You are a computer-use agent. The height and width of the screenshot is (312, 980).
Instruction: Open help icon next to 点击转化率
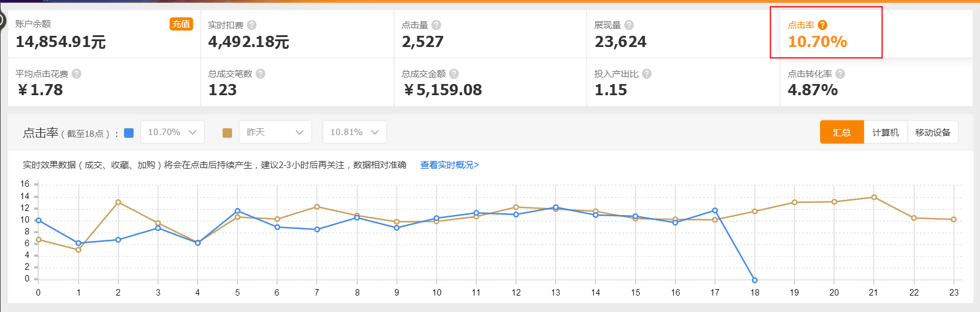click(840, 74)
